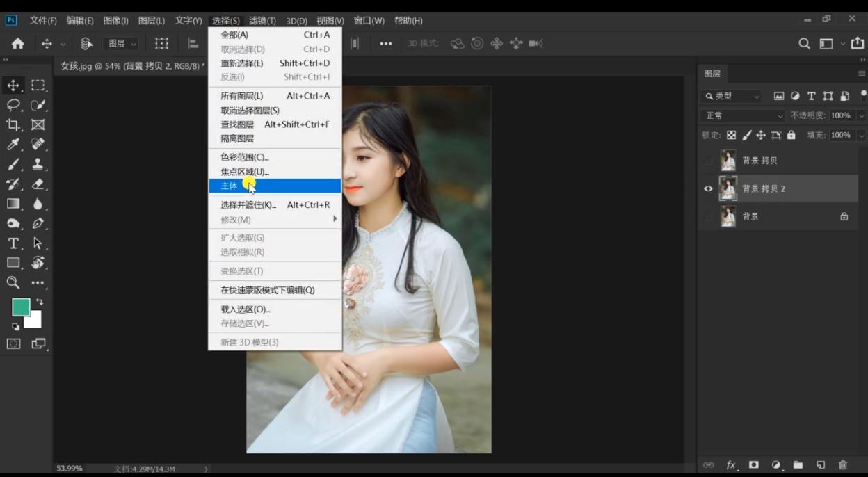Delete layer using the trash icon
868x477 pixels.
click(842, 465)
